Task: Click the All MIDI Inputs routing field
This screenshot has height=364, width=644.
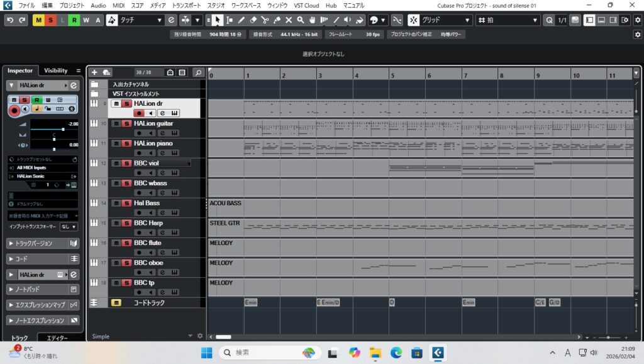Action: tap(39, 168)
